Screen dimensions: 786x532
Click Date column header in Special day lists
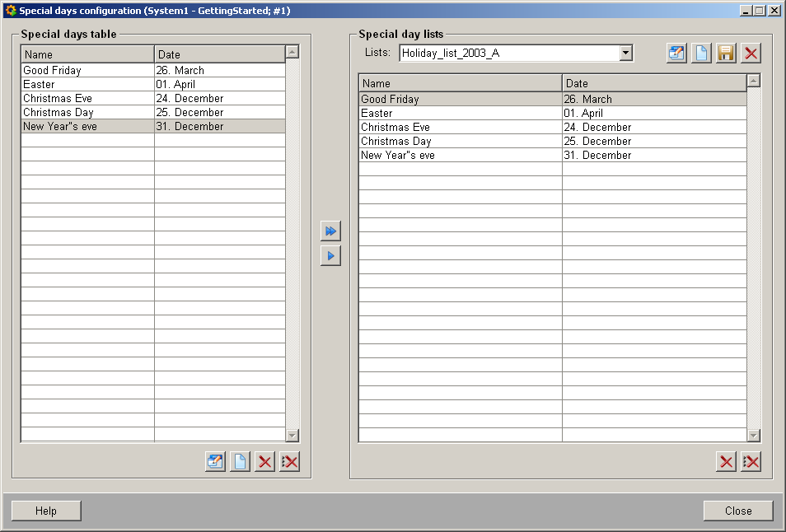pos(654,83)
